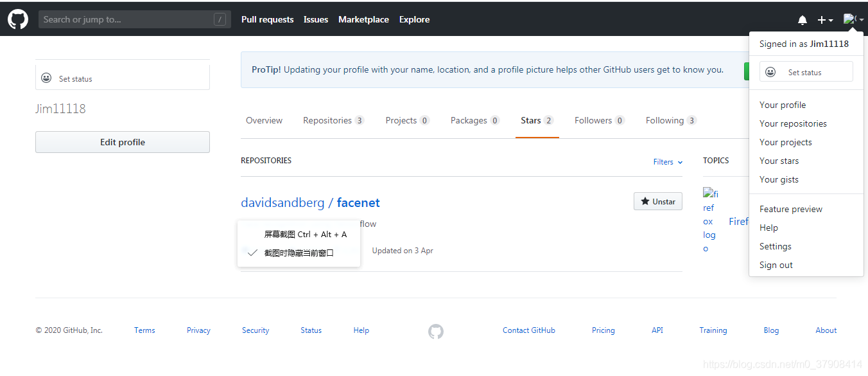Expand the Filters dropdown
This screenshot has width=868, height=376.
668,162
